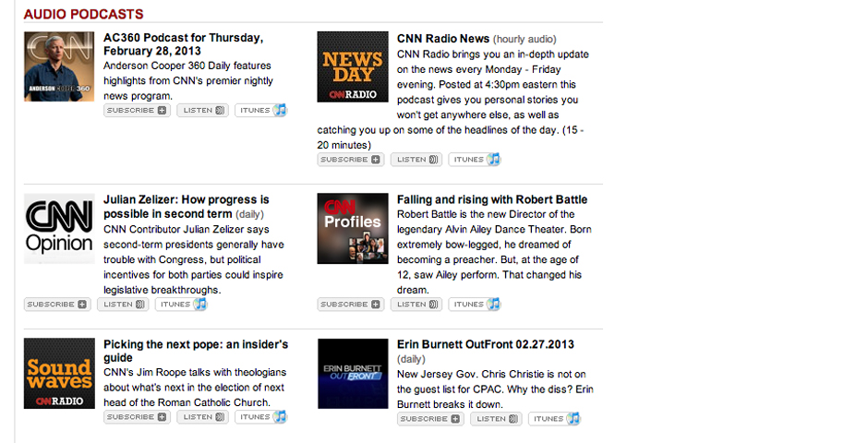
Task: Click the description about second-term presidents
Action: coord(194,259)
